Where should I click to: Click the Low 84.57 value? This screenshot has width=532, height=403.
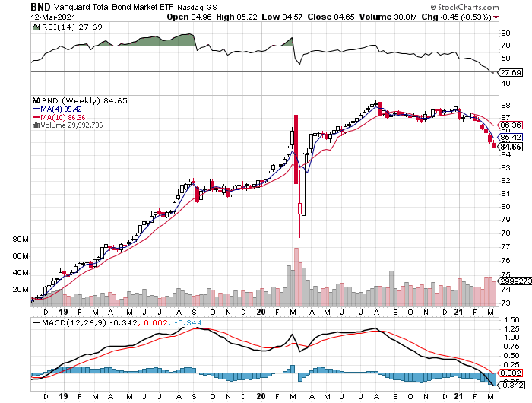pos(282,17)
